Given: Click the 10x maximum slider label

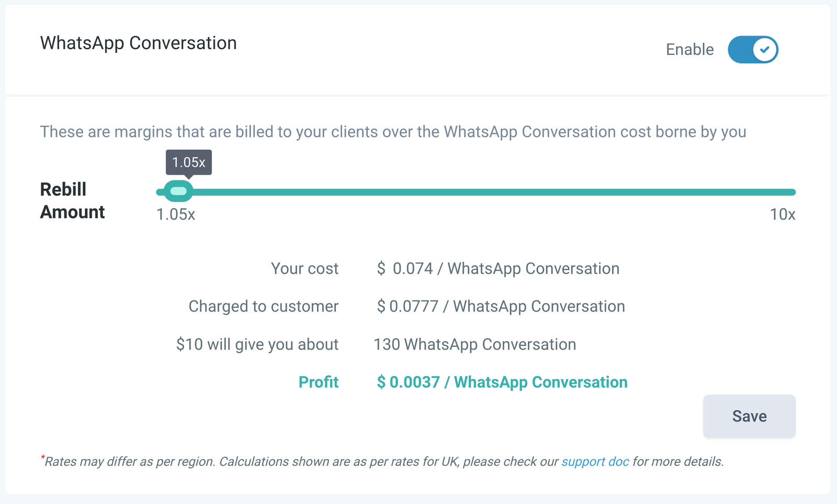Looking at the screenshot, I should [x=782, y=214].
